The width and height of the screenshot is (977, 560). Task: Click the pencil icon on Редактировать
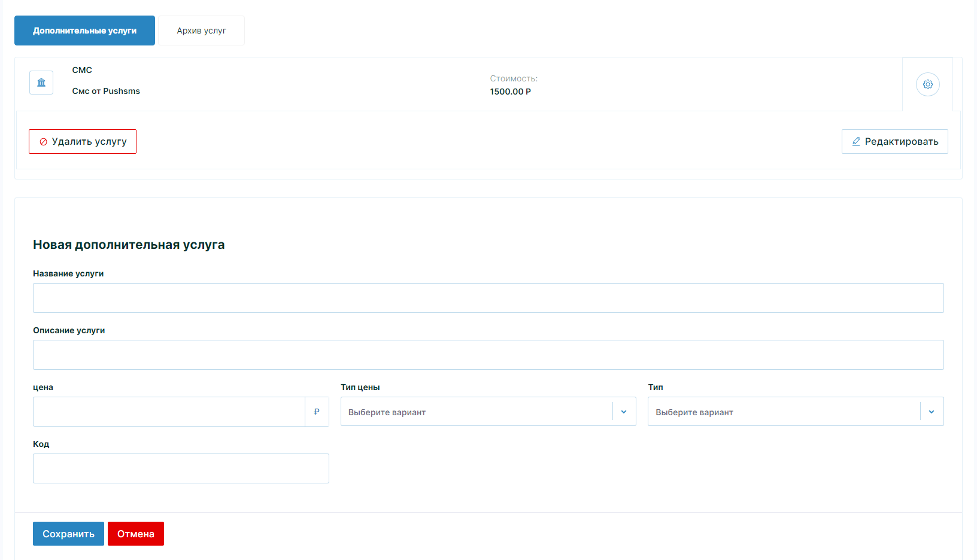point(856,141)
